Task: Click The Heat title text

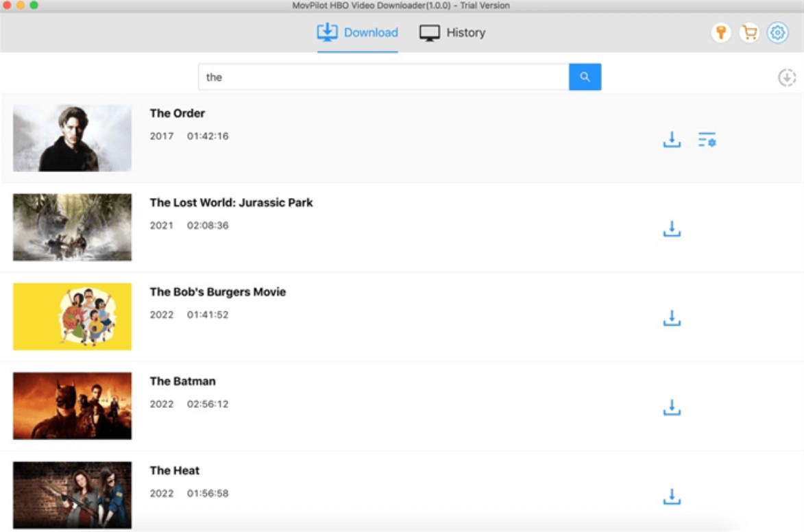Action: [175, 470]
